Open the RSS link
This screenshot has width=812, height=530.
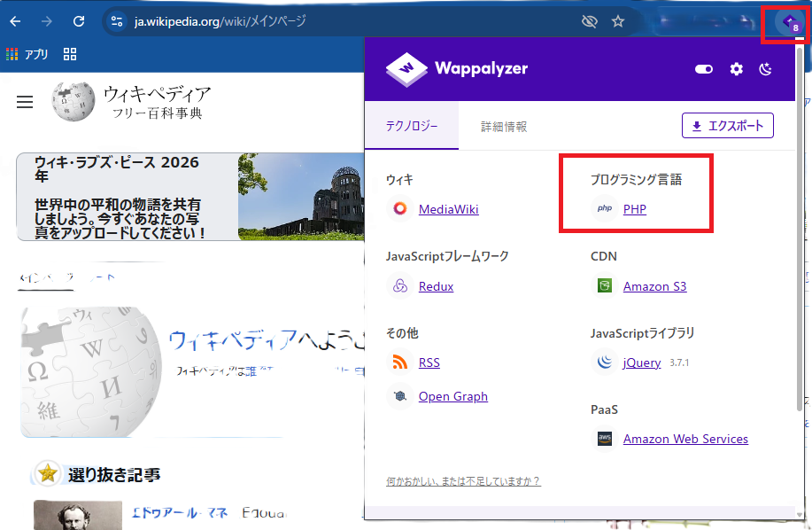[x=429, y=362]
